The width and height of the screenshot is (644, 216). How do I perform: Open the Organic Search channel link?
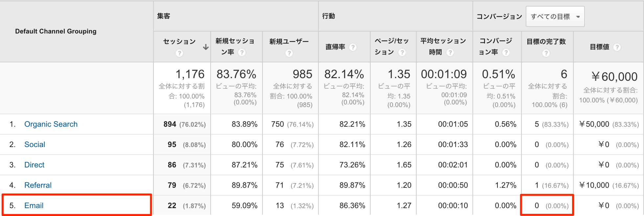pyautogui.click(x=51, y=124)
